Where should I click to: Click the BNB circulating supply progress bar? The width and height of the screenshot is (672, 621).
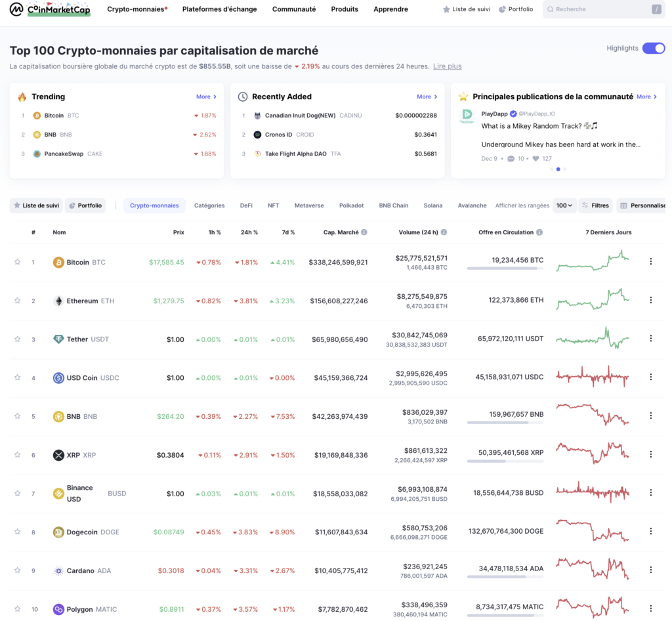click(505, 423)
